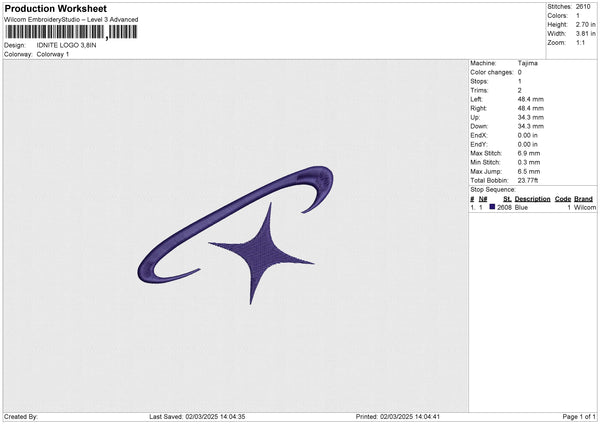This screenshot has height=424, width=600.
Task: Click the stitches count '2610'
Action: (584, 7)
